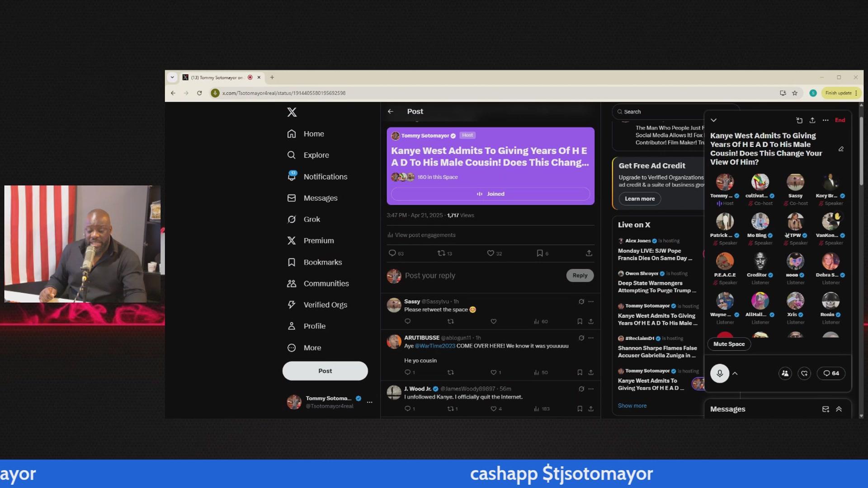The height and width of the screenshot is (488, 868).
Task: Click the @WarTime2023 mention link
Action: (x=435, y=346)
